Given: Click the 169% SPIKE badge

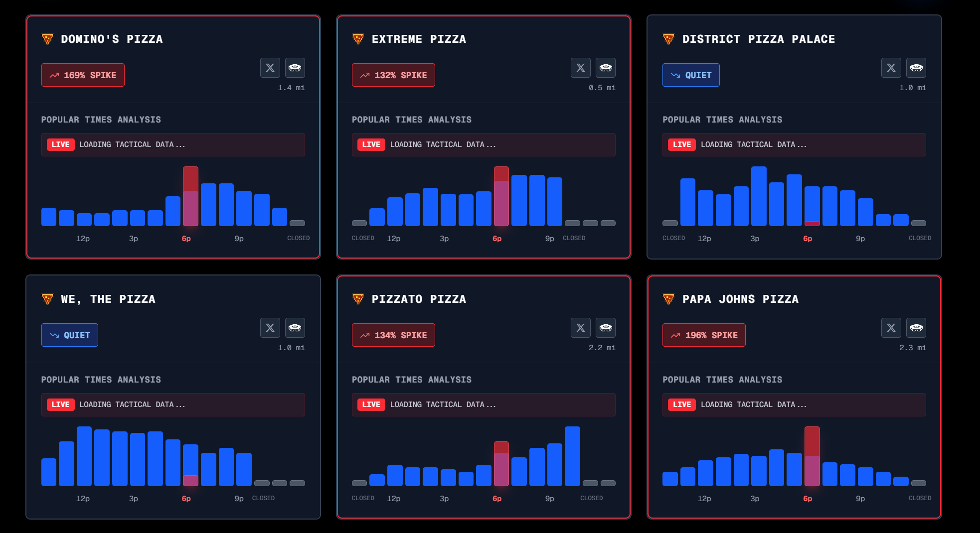Looking at the screenshot, I should (x=83, y=75).
